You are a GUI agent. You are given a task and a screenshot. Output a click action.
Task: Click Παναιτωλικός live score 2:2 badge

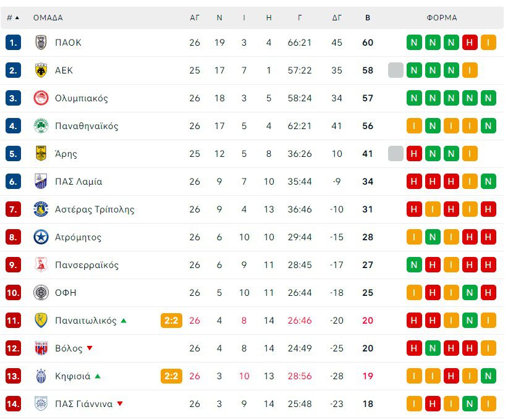pos(171,321)
